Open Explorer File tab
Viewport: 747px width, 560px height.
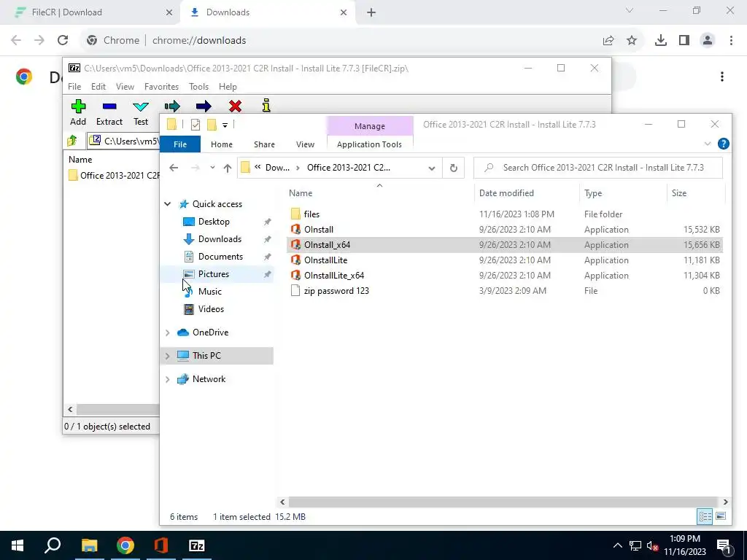(x=180, y=144)
